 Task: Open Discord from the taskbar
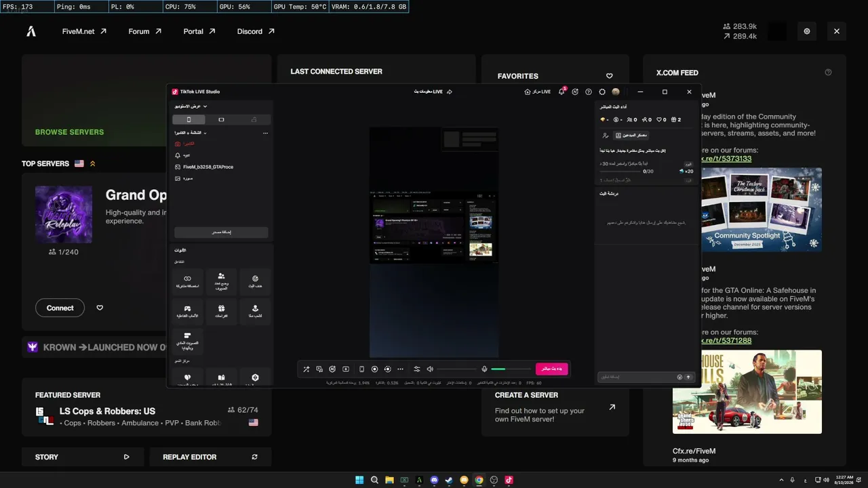434,480
